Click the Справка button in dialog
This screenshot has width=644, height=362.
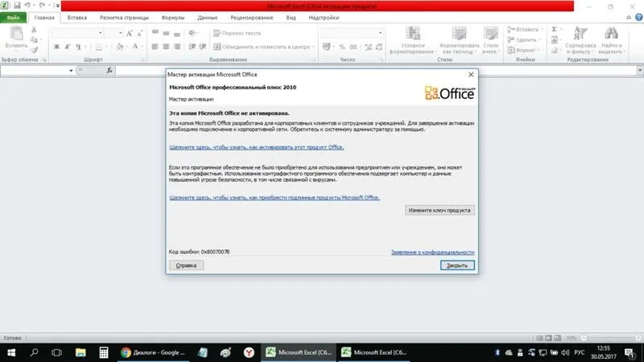click(186, 265)
